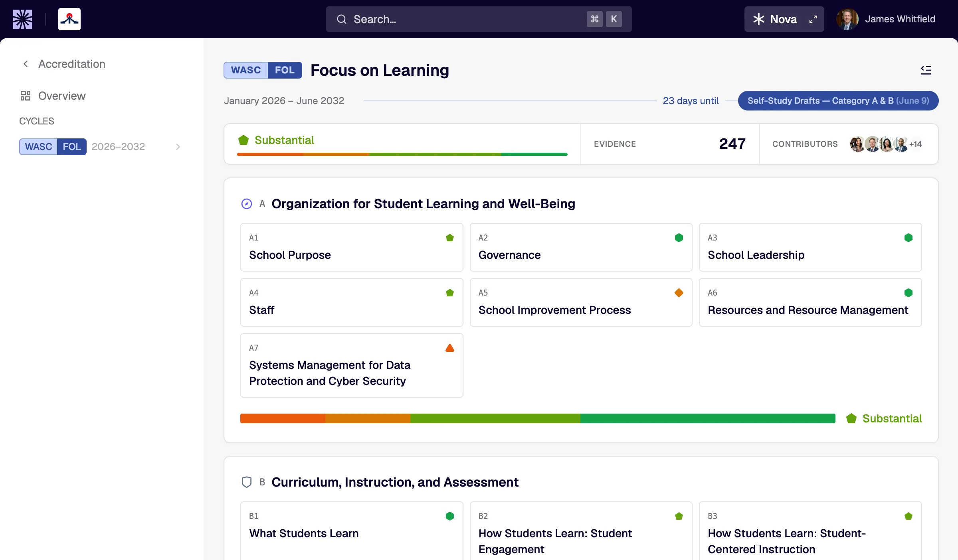Click the January 2026 – June 2032 range
The width and height of the screenshot is (958, 560).
click(284, 101)
